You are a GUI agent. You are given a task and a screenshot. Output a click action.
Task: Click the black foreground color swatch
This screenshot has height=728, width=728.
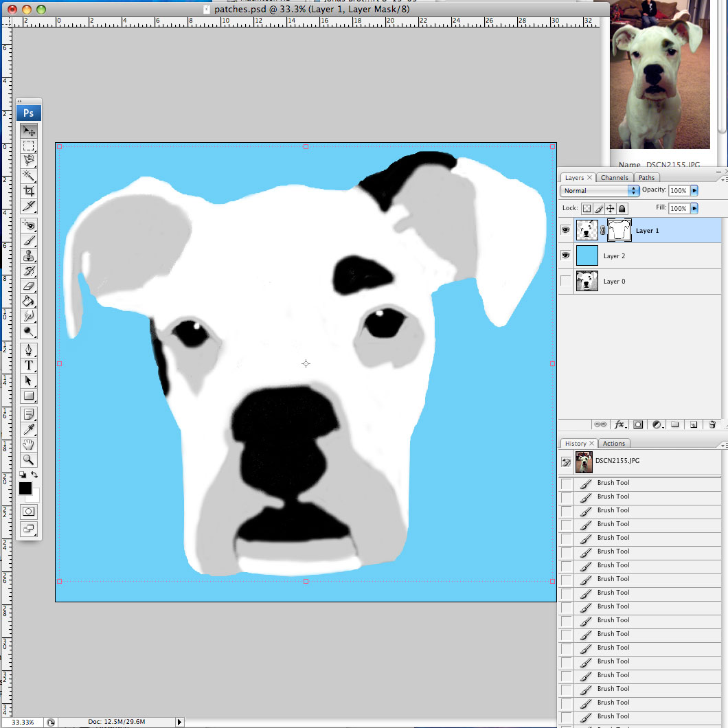[25, 488]
